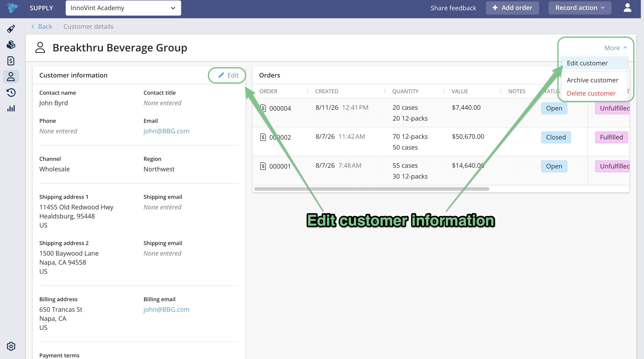Click the 8/11/26 12:41 PM created date
This screenshot has height=359, width=644.
(342, 107)
